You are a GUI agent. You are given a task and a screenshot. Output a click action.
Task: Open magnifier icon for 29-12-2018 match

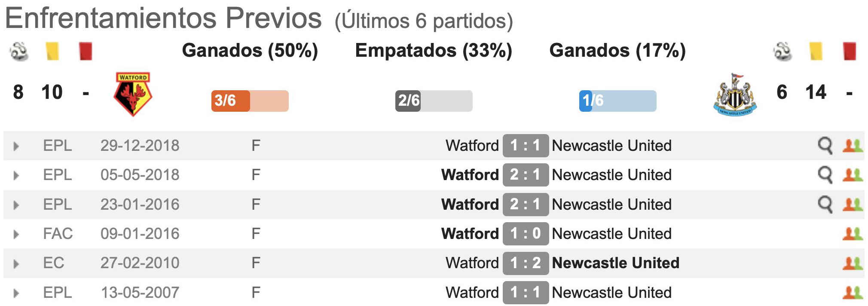coord(825,146)
